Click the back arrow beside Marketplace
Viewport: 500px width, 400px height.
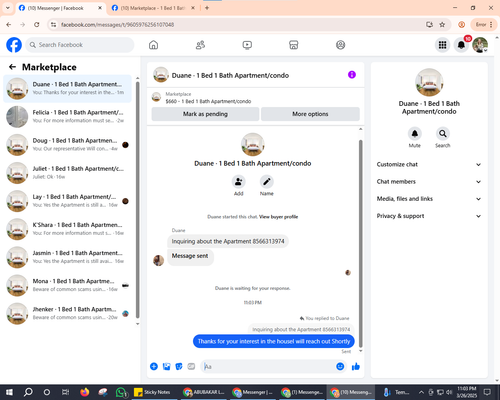[x=12, y=67]
